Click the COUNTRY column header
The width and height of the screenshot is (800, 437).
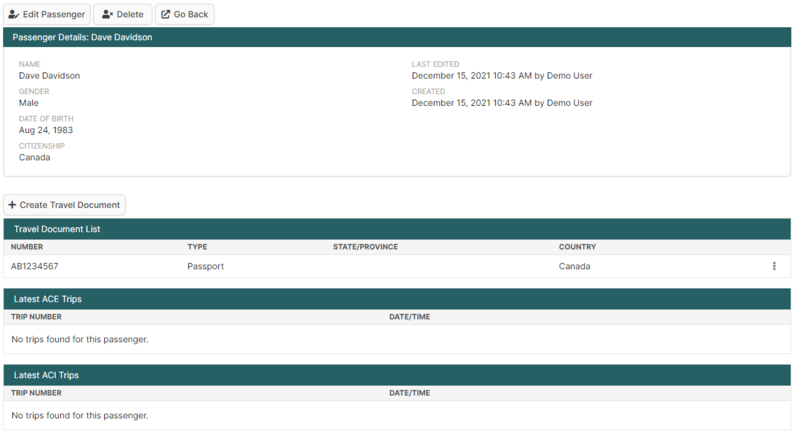click(x=577, y=247)
